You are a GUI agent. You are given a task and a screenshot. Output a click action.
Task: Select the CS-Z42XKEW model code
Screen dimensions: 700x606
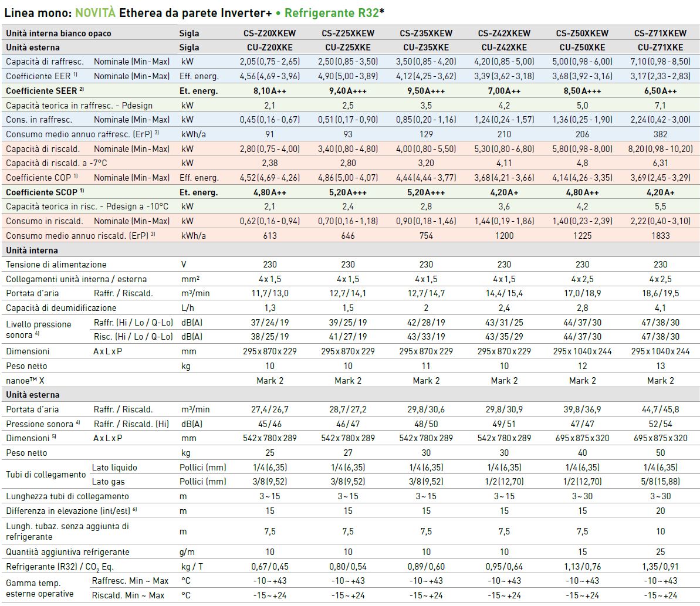504,33
